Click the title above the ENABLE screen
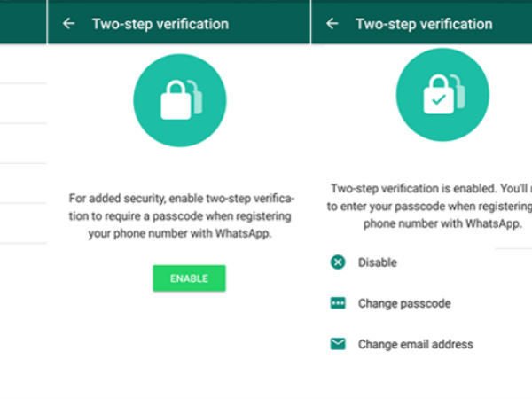The image size is (532, 399). click(x=160, y=24)
